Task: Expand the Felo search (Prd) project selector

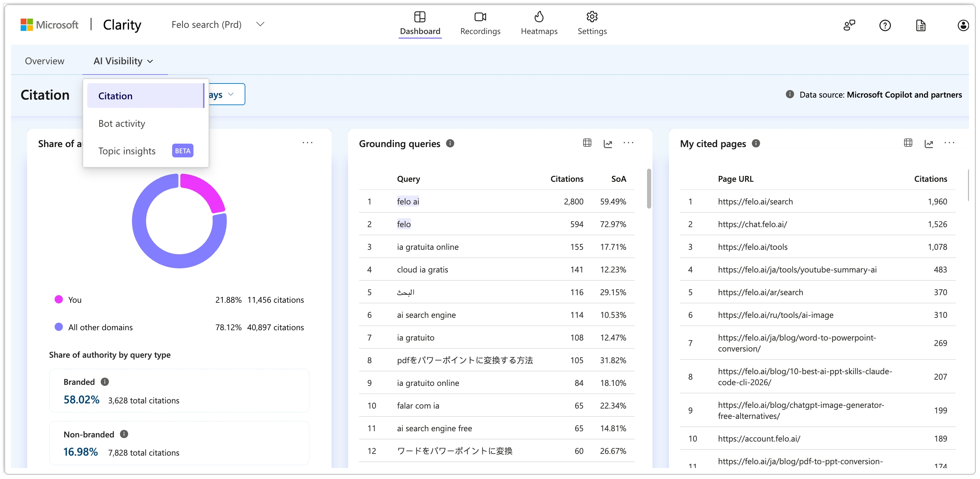Action: coord(218,24)
